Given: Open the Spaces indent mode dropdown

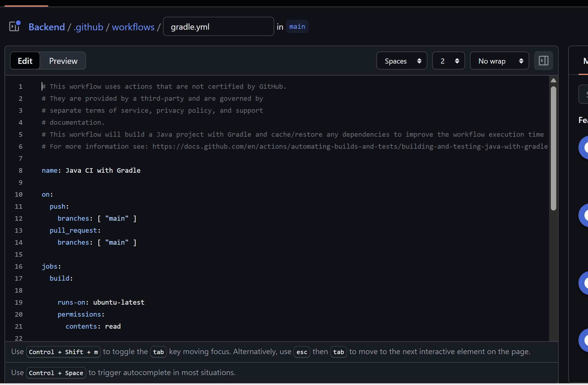Looking at the screenshot, I should 402,61.
